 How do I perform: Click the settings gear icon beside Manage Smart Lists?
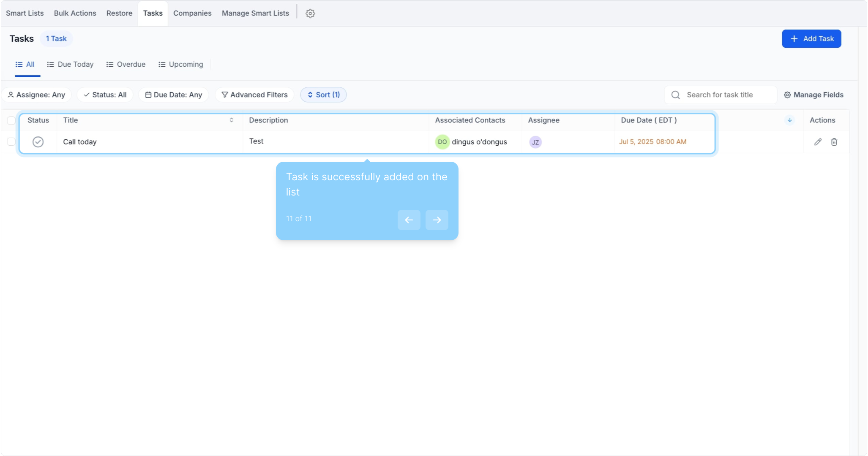(x=310, y=14)
